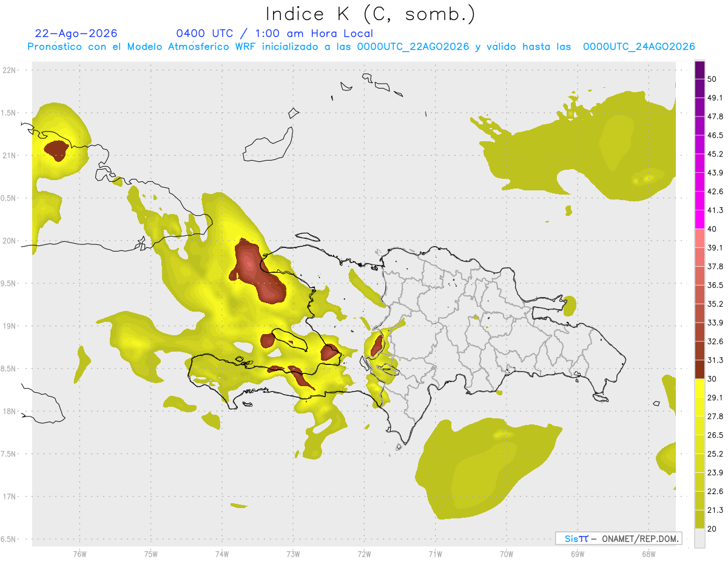Click the valid-until time "0000UTC_24AGO2026"
Viewport: 728px width, 562px height.
pos(639,47)
